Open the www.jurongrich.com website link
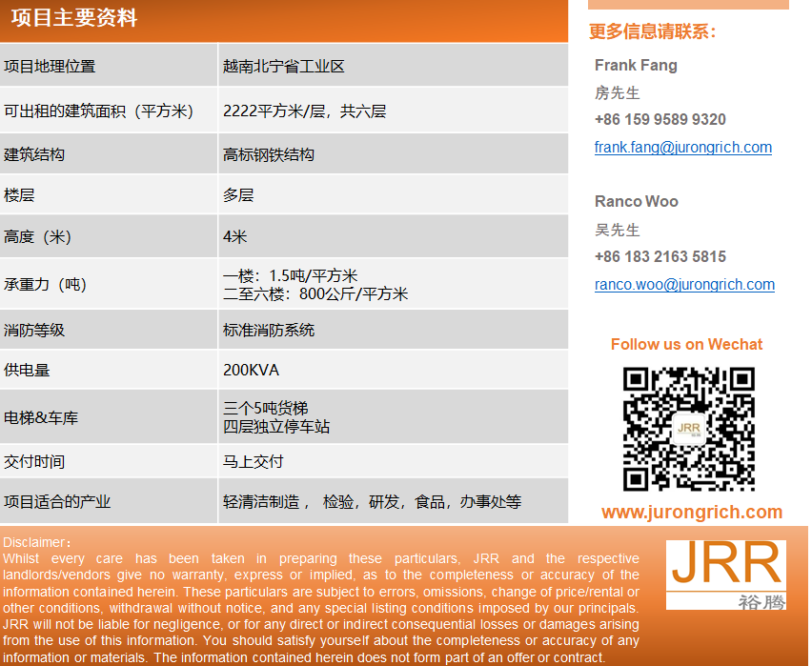The width and height of the screenshot is (812, 666). point(692,512)
